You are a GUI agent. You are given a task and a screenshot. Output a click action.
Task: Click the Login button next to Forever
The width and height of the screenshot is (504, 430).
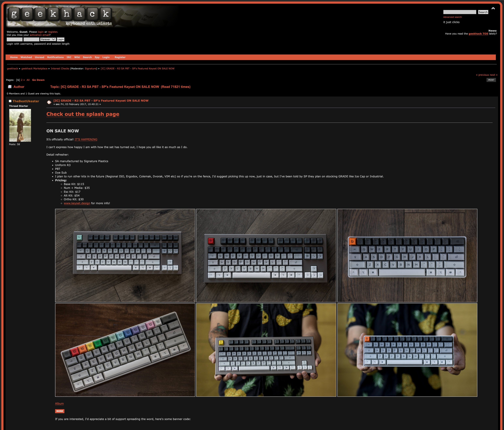click(61, 39)
